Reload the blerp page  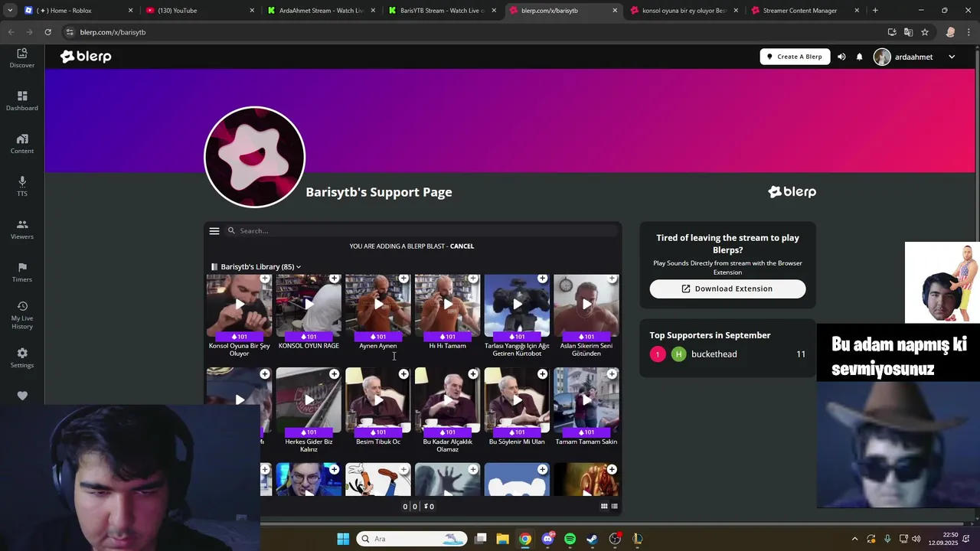point(47,32)
